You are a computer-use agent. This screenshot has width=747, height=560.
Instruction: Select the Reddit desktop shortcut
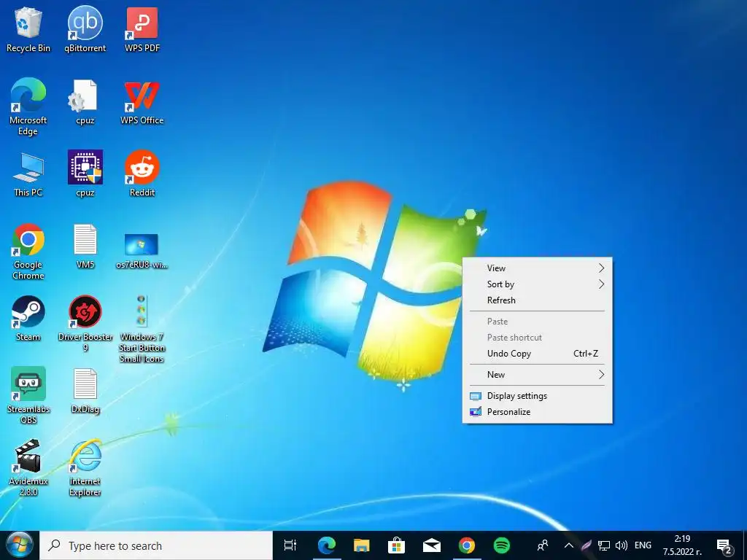pyautogui.click(x=142, y=174)
